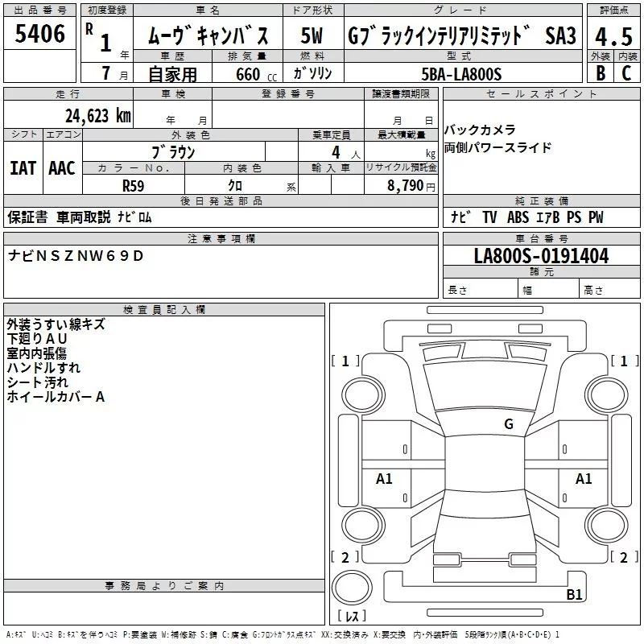This screenshot has width=644, height=644.
Task: Click the 長さ dimension field
Action: click(x=480, y=290)
